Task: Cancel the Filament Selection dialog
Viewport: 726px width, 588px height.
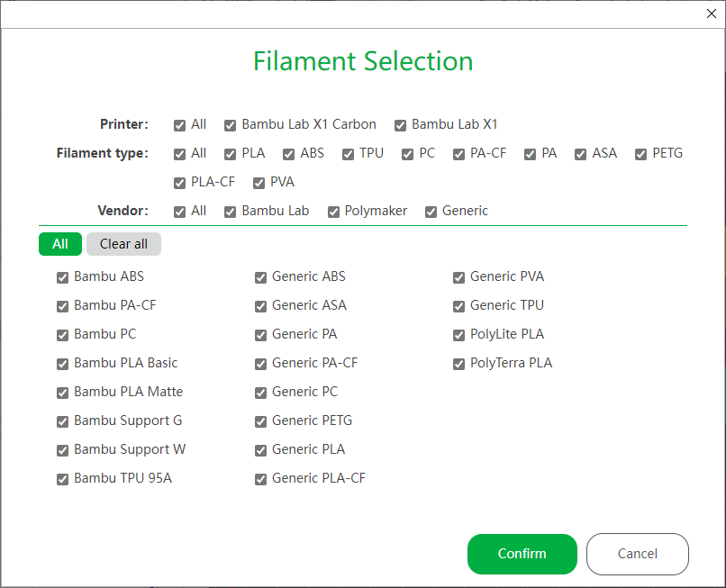Action: pos(637,554)
